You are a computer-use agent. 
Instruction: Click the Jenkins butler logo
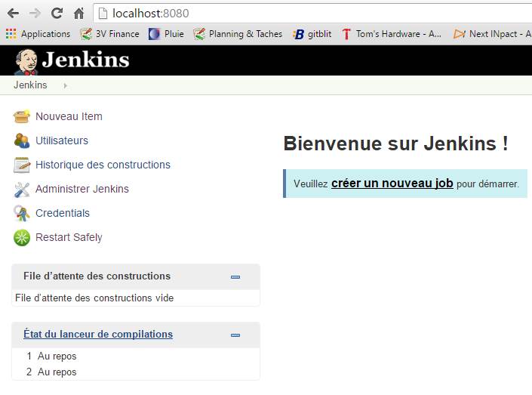click(x=26, y=61)
